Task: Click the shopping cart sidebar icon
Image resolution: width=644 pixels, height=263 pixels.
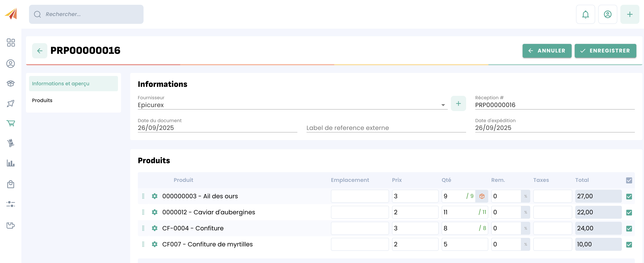Action: 11,123
